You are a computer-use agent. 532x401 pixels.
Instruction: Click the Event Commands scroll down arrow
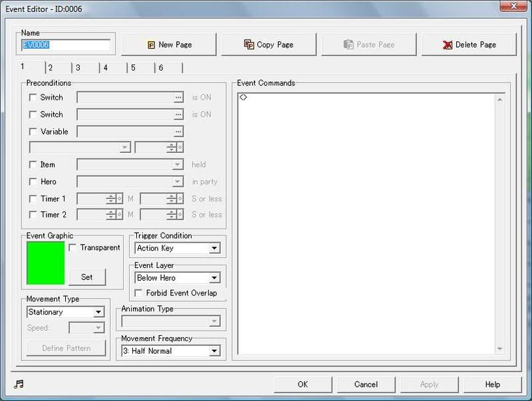tap(499, 348)
